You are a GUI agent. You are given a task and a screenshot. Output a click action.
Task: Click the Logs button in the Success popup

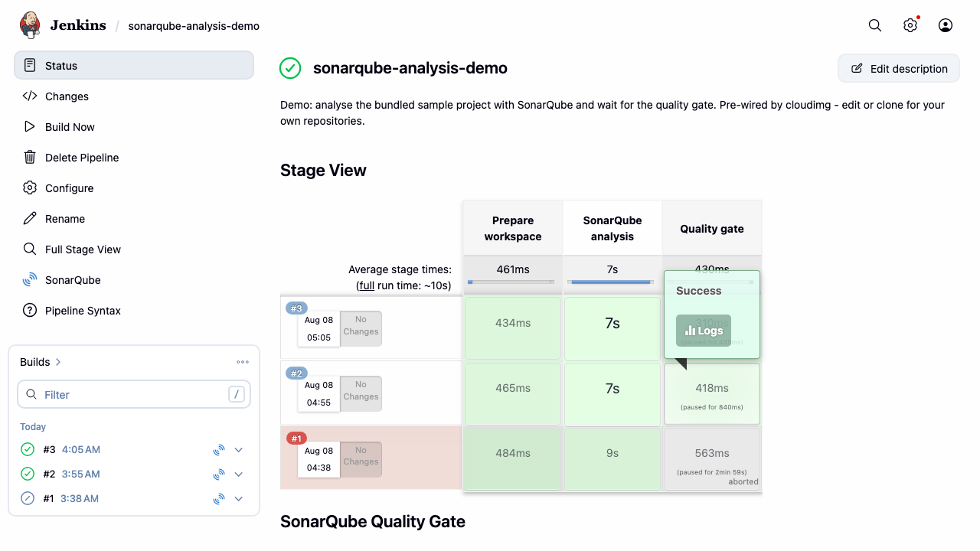pyautogui.click(x=704, y=331)
